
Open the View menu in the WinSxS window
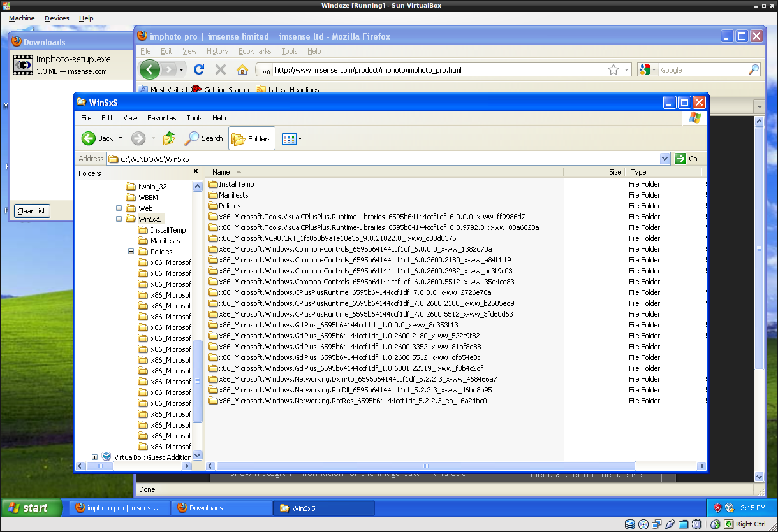pos(130,118)
